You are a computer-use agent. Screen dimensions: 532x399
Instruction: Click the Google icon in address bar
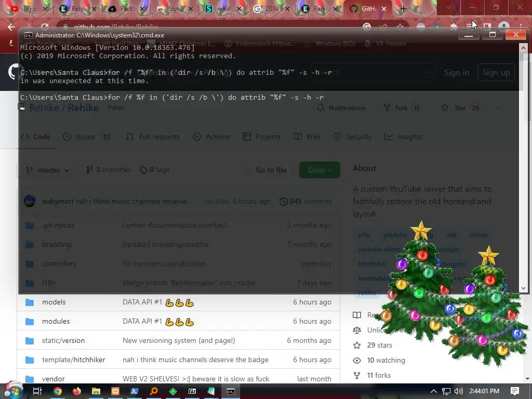367,27
